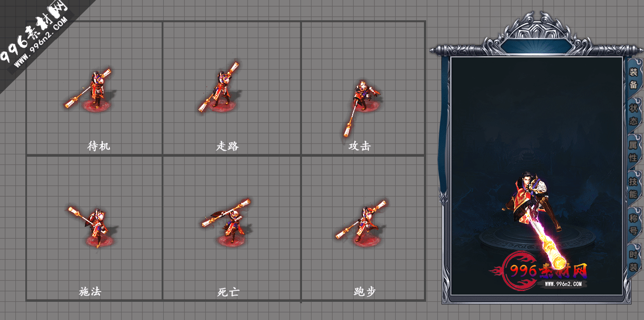Image resolution: width=644 pixels, height=320 pixels.
Task: Open the 时装 fashion tab
Action: click(633, 261)
